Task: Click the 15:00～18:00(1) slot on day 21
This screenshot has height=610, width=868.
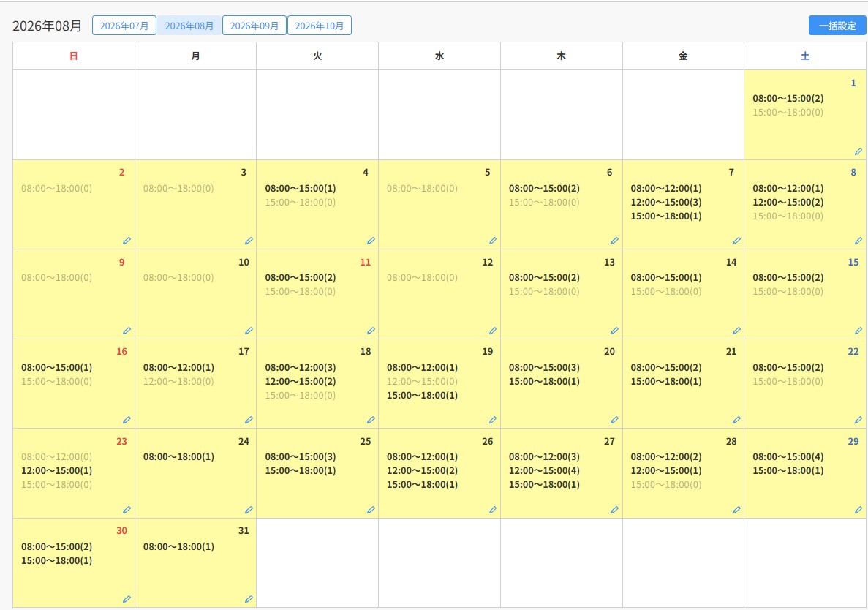Action: coord(666,381)
